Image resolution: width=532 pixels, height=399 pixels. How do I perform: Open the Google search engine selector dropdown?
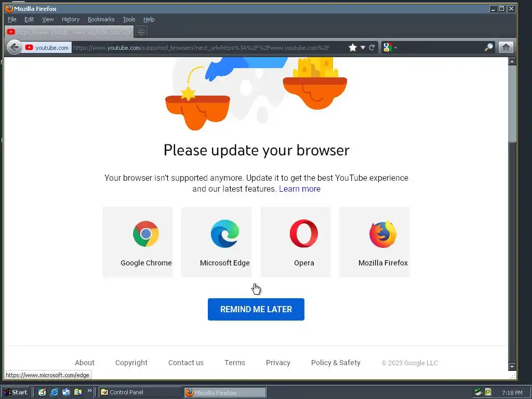(x=390, y=47)
